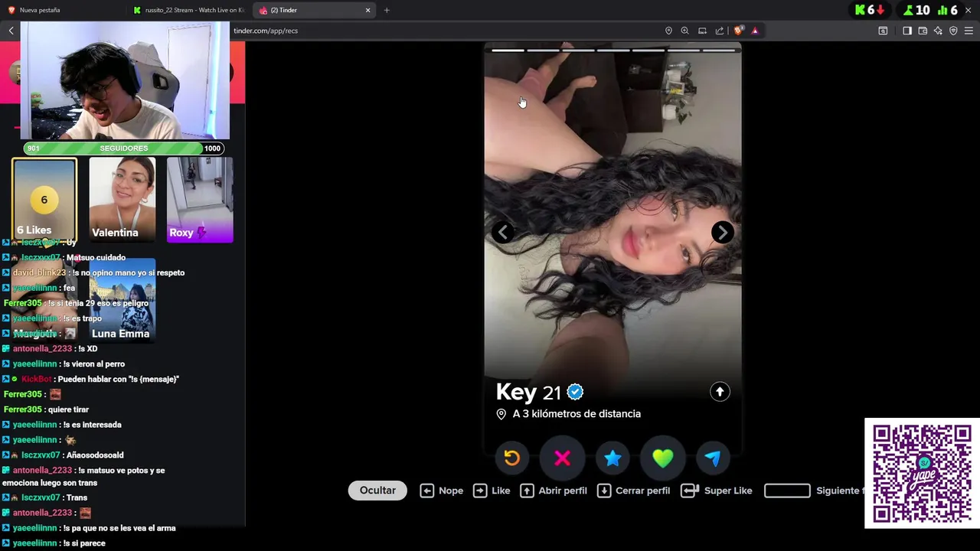The width and height of the screenshot is (980, 551).
Task: Switch to the russito_22 Stream Kick tab
Action: pos(188,10)
